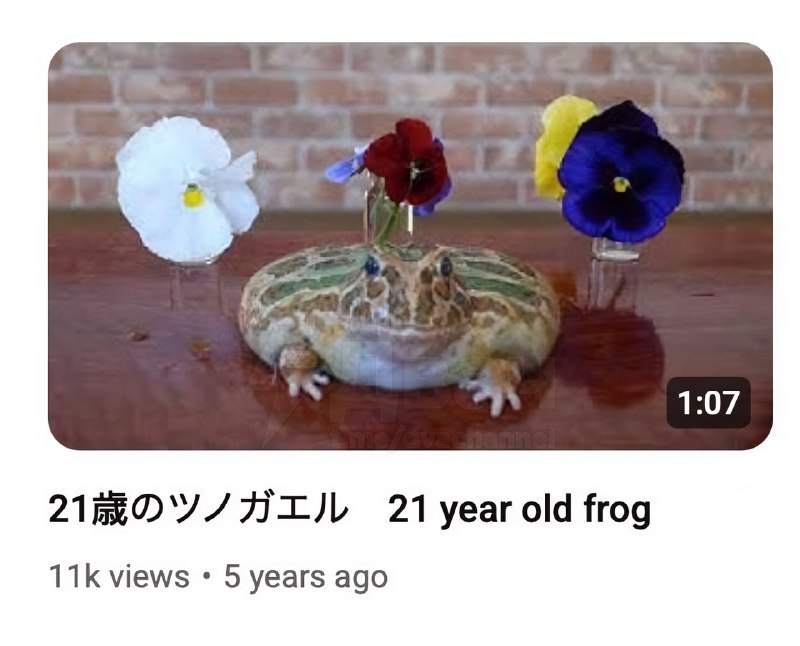Click the '5 years ago' upload date
Image resolution: width=800 pixels, height=646 pixels.
click(x=306, y=578)
